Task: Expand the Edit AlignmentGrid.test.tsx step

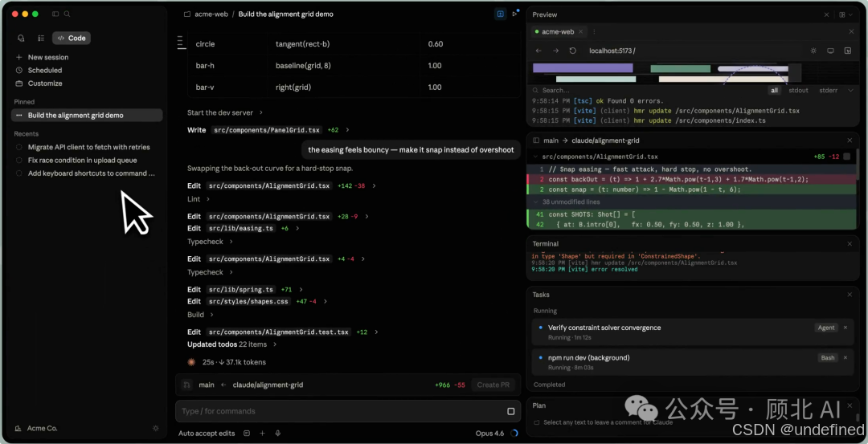Action: coord(282,332)
